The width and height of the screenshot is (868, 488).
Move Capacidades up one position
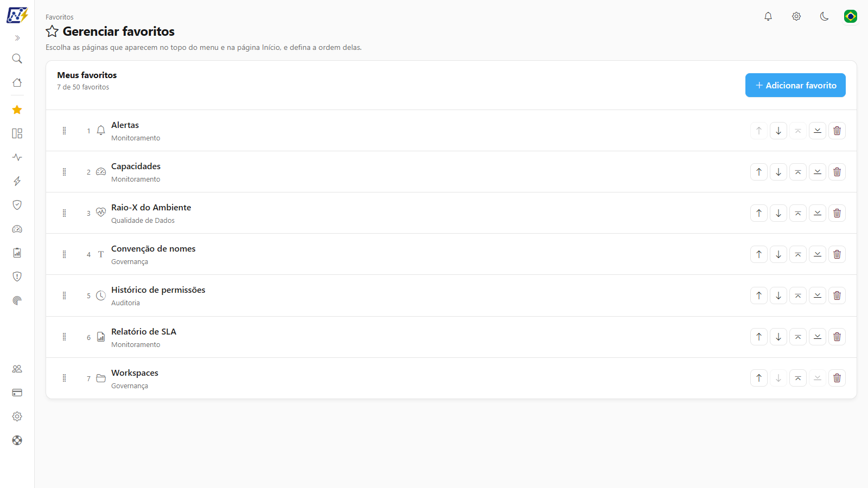pyautogui.click(x=759, y=172)
